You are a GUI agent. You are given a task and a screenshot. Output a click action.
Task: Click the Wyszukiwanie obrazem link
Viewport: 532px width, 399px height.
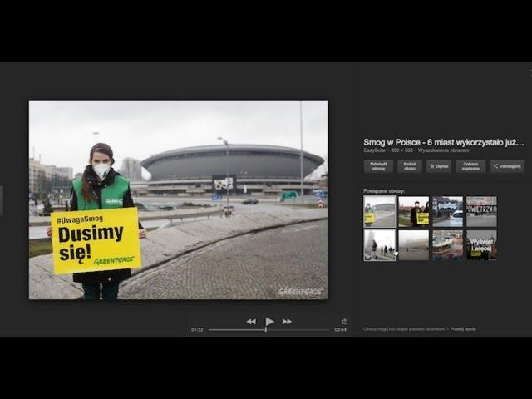point(443,150)
